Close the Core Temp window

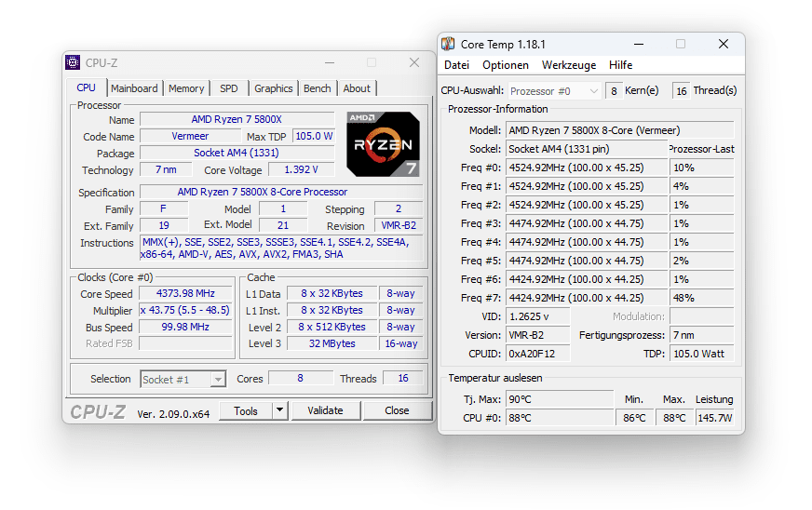724,45
